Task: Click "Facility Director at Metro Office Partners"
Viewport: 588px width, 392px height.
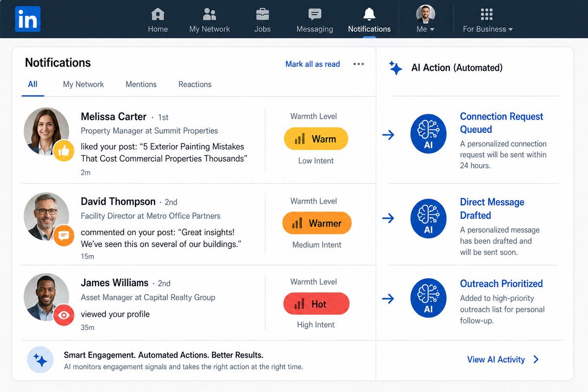Action: click(x=150, y=216)
